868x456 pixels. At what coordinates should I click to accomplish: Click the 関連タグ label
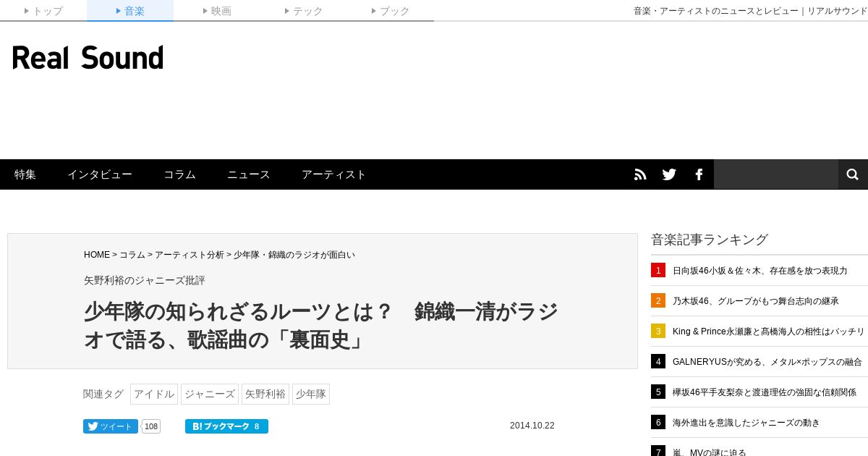(103, 394)
